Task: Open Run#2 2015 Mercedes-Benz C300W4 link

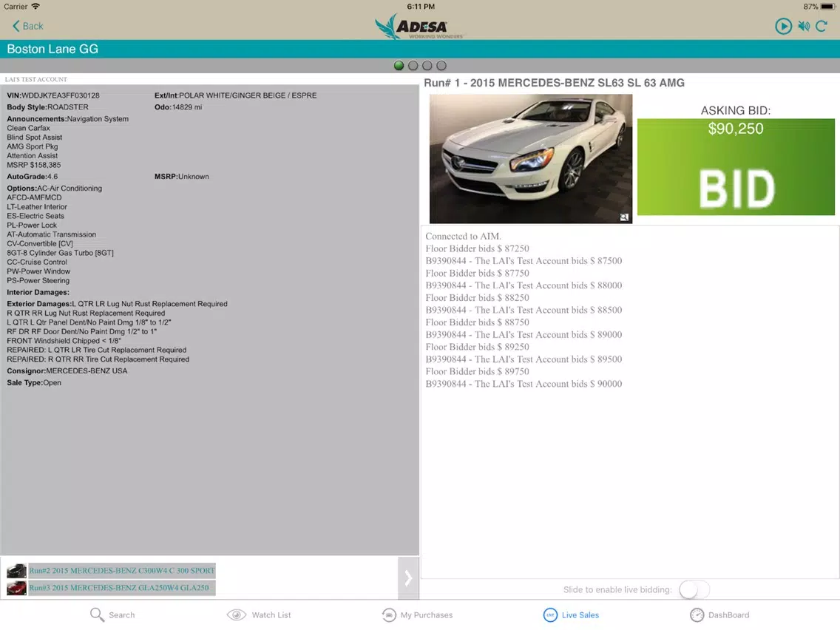Action: point(121,571)
